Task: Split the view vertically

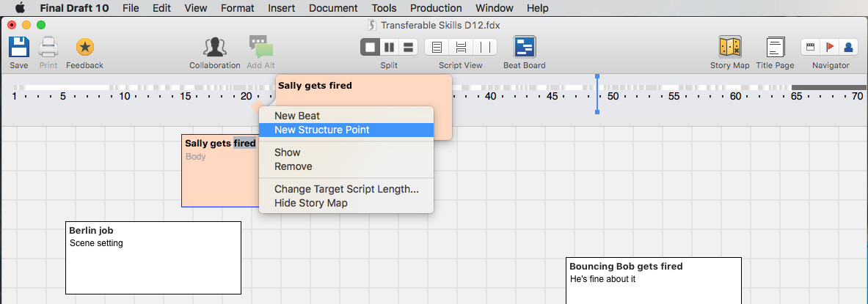Action: (390, 48)
